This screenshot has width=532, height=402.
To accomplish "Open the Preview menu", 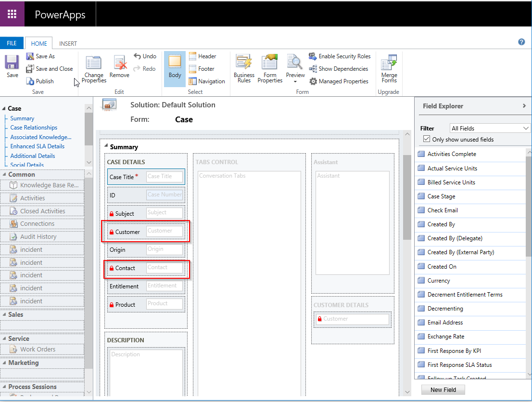I will point(295,68).
